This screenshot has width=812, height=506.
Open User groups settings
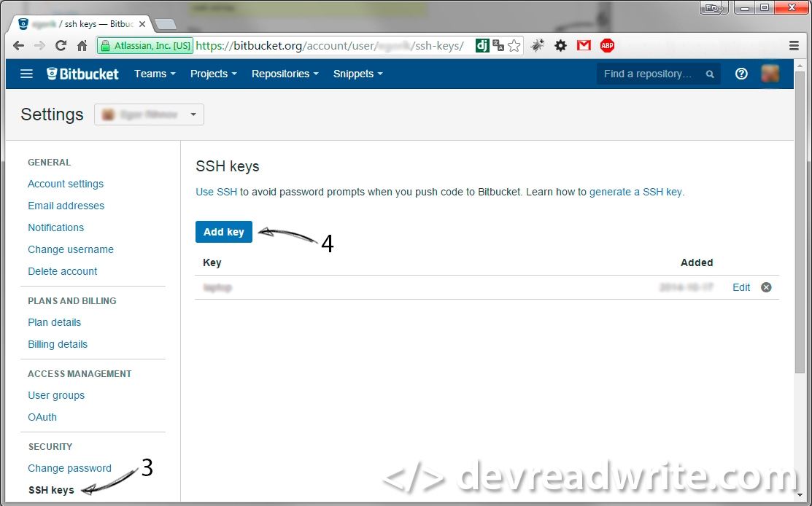pyautogui.click(x=56, y=395)
